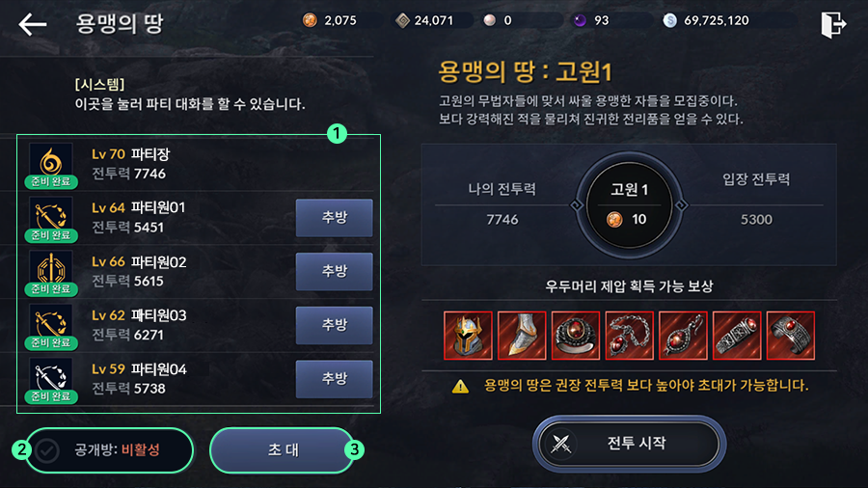Inspect the bracelet reward icon

[x=791, y=336]
